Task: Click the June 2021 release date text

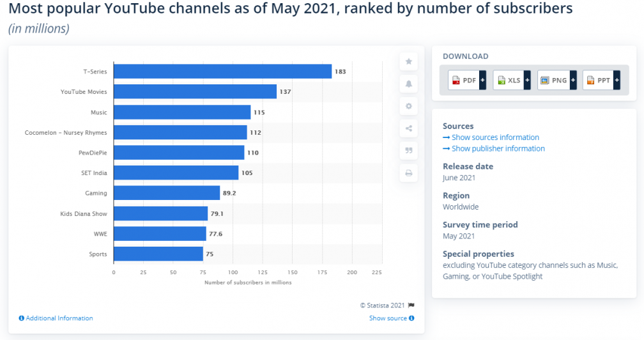Action: pyautogui.click(x=459, y=178)
